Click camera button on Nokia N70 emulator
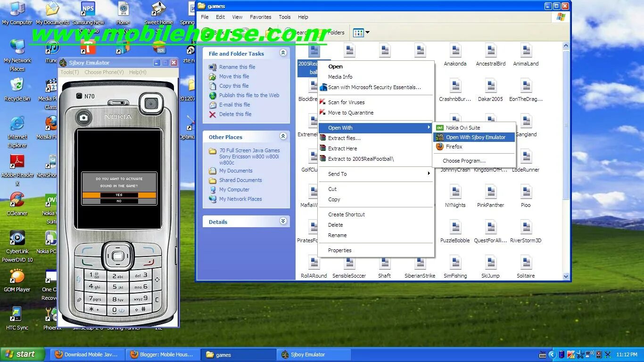The image size is (644, 362). [84, 117]
